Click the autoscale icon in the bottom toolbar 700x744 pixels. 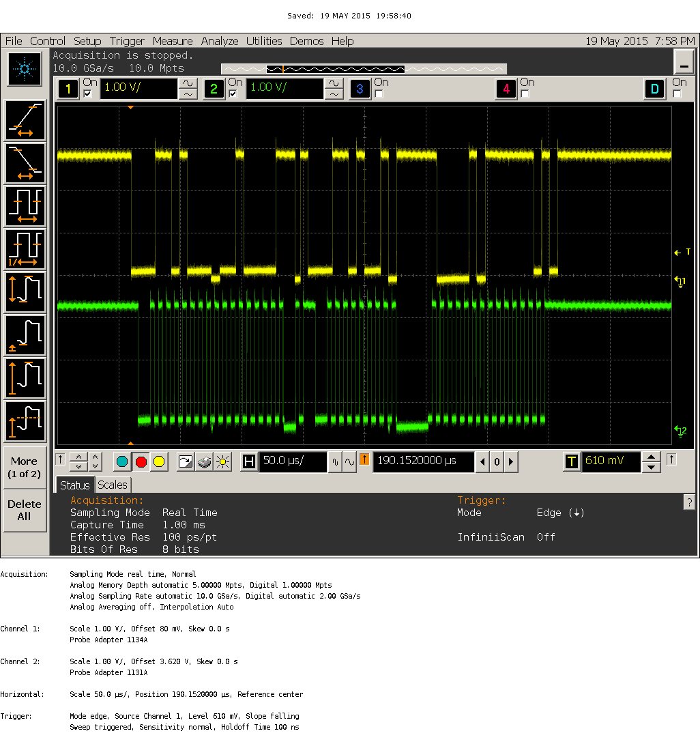pyautogui.click(x=186, y=461)
